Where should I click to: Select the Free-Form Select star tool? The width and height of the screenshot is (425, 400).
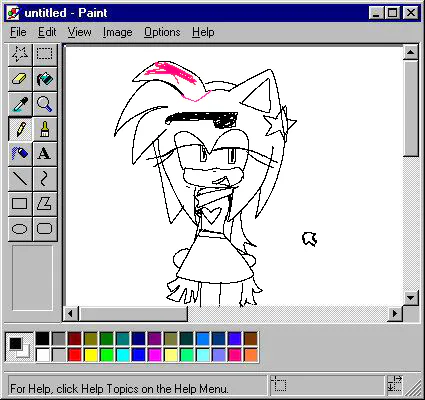[20, 54]
